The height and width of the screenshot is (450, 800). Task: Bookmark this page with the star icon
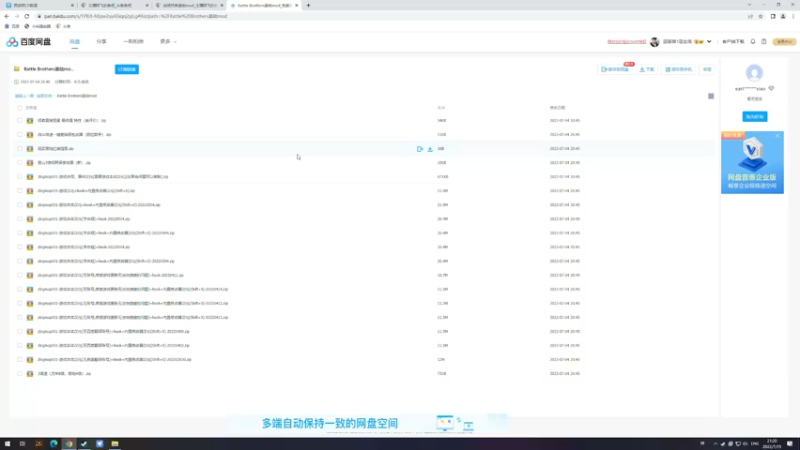coord(760,16)
